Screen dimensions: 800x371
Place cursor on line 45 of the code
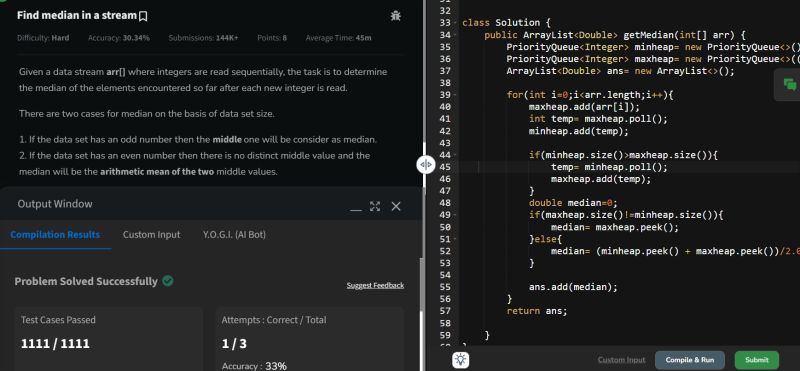pyautogui.click(x=629, y=167)
